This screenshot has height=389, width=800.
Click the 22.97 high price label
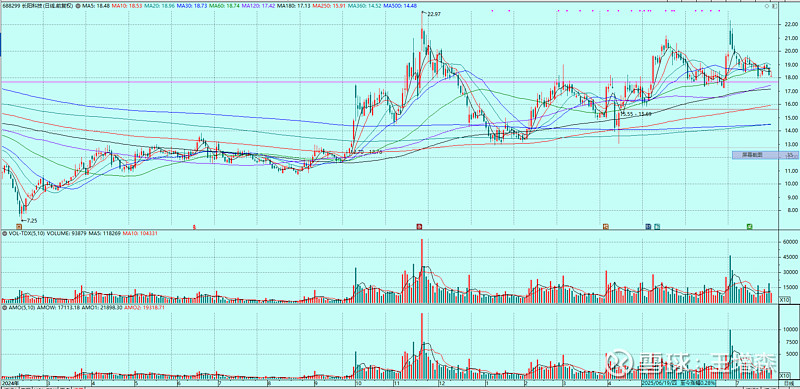tap(434, 14)
